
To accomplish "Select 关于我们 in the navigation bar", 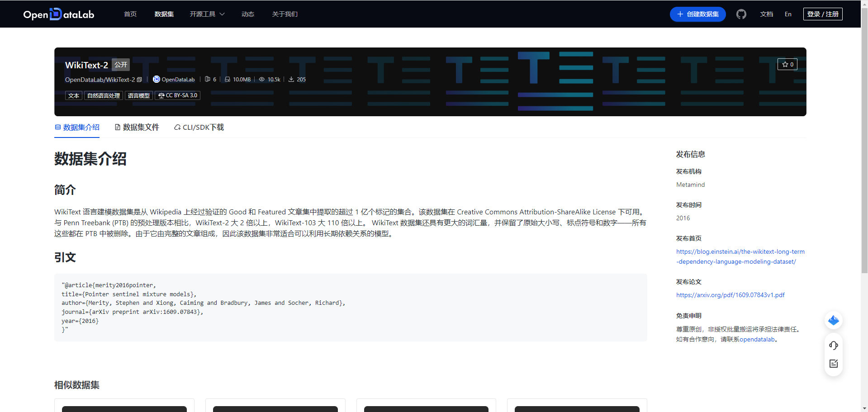I will point(285,14).
